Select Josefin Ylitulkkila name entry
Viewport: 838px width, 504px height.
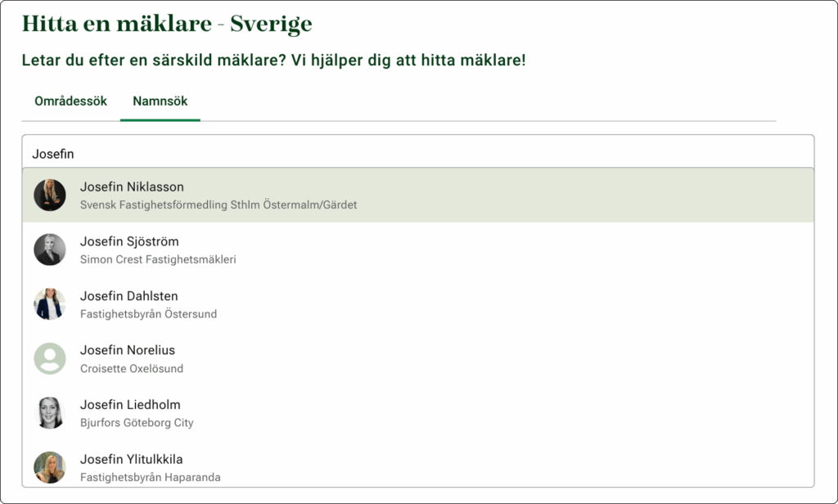coord(131,459)
